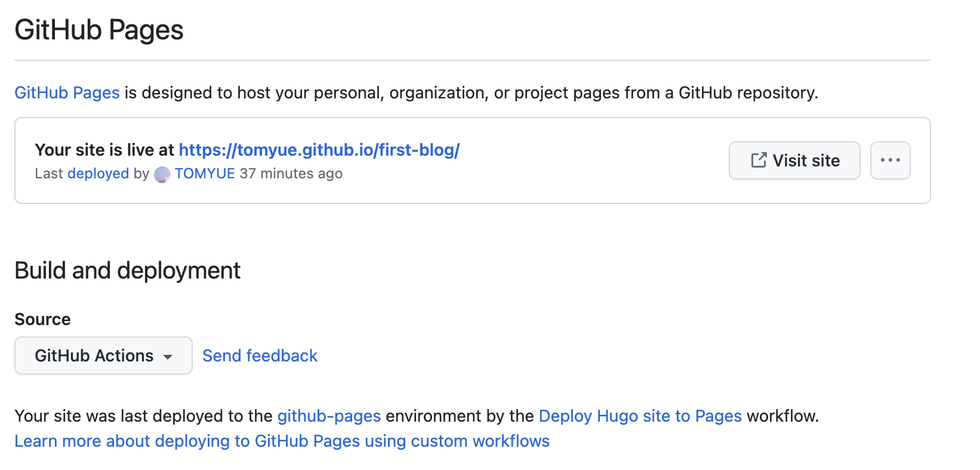The image size is (980, 470).
Task: Click the external link icon on Visit site
Action: coord(759,160)
